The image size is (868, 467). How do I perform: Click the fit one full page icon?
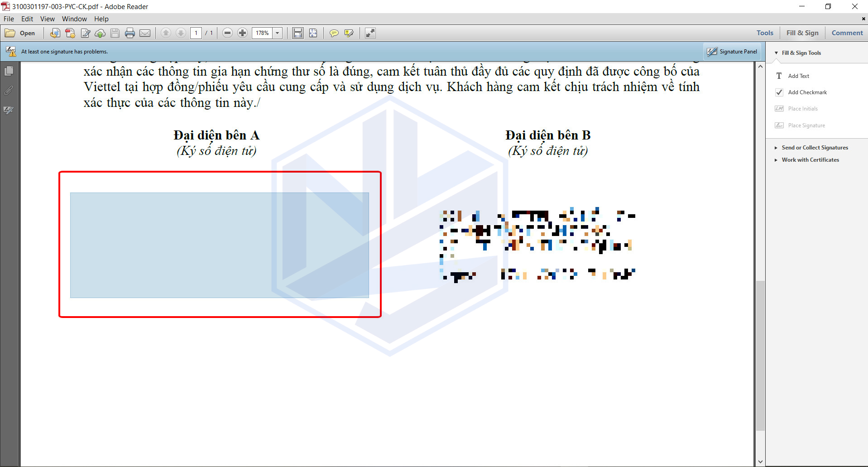[x=313, y=33]
